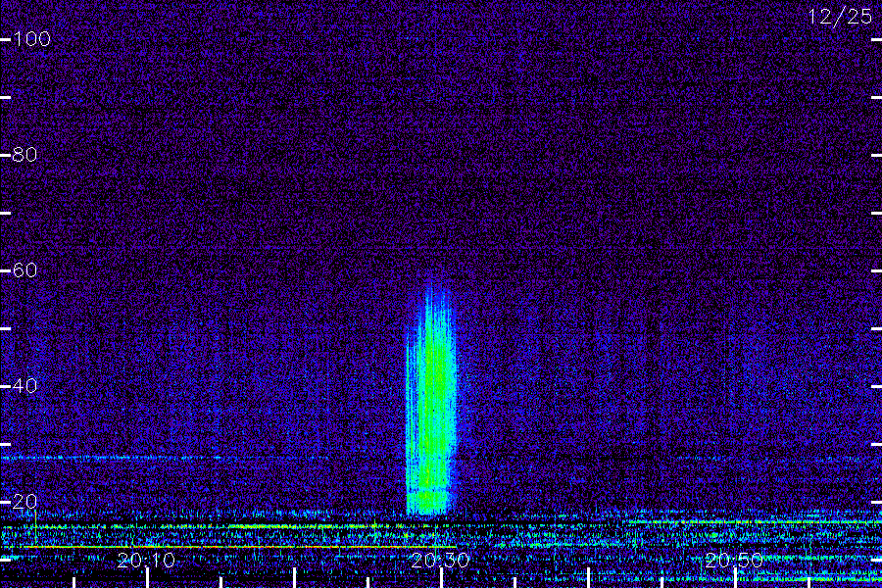Click the 100 frequency axis label
Image resolution: width=882 pixels, height=588 pixels.
click(x=31, y=39)
